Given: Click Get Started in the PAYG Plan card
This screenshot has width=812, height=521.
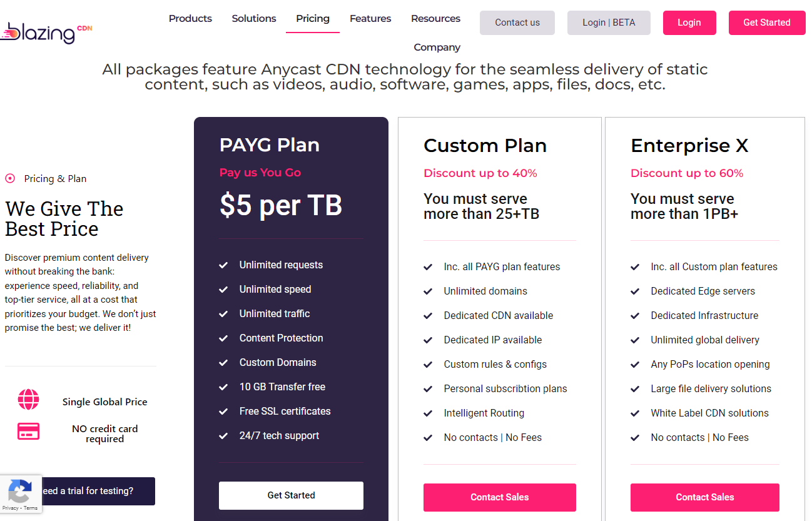Looking at the screenshot, I should (x=291, y=495).
